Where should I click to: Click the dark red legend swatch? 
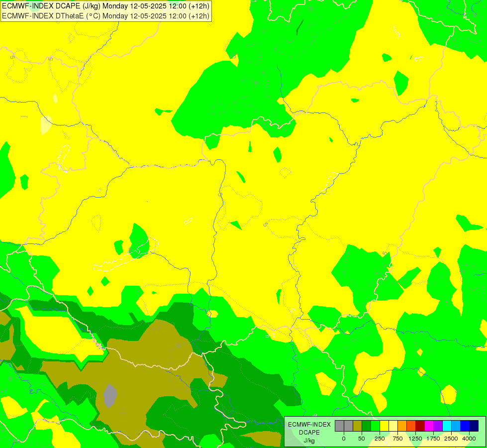pyautogui.click(x=420, y=426)
